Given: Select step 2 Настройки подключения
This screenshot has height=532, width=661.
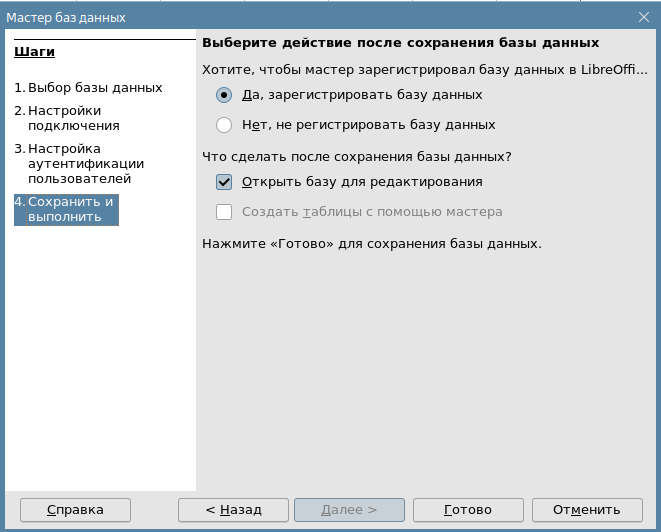Looking at the screenshot, I should [73, 118].
